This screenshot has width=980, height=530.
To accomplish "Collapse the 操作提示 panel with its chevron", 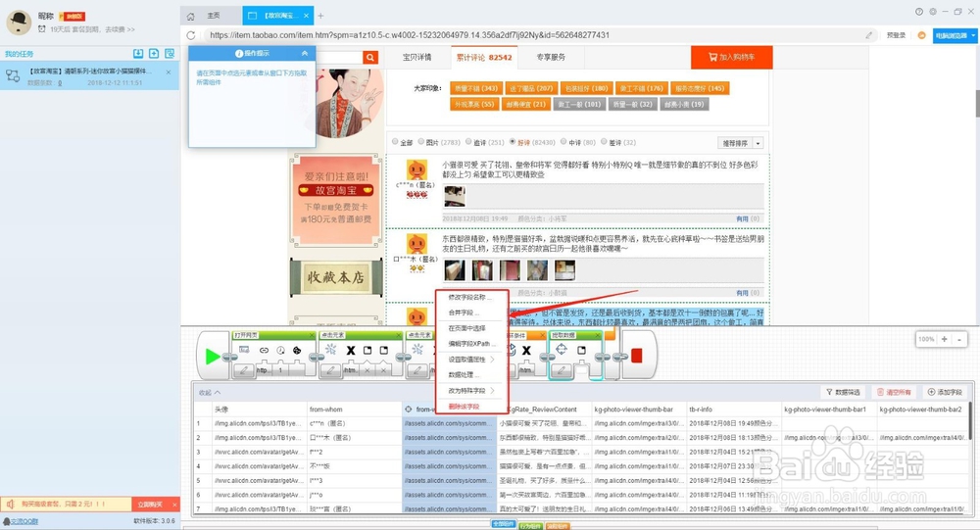I will 305,53.
